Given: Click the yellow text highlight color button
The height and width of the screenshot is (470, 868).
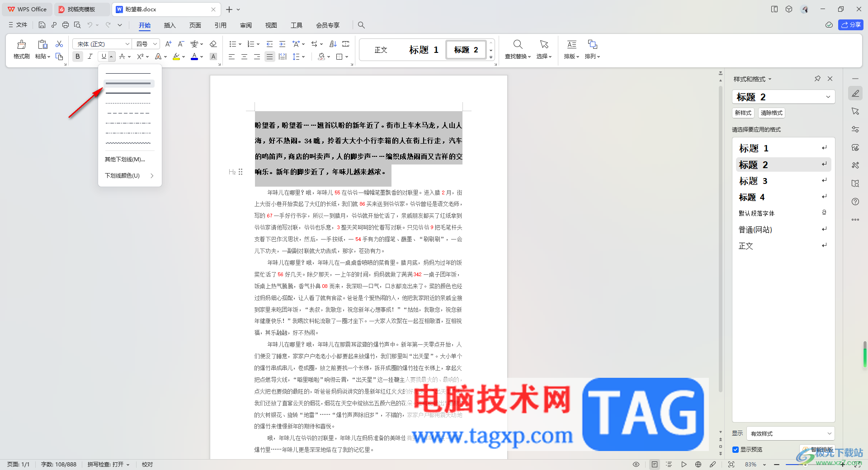Looking at the screenshot, I should [176, 56].
